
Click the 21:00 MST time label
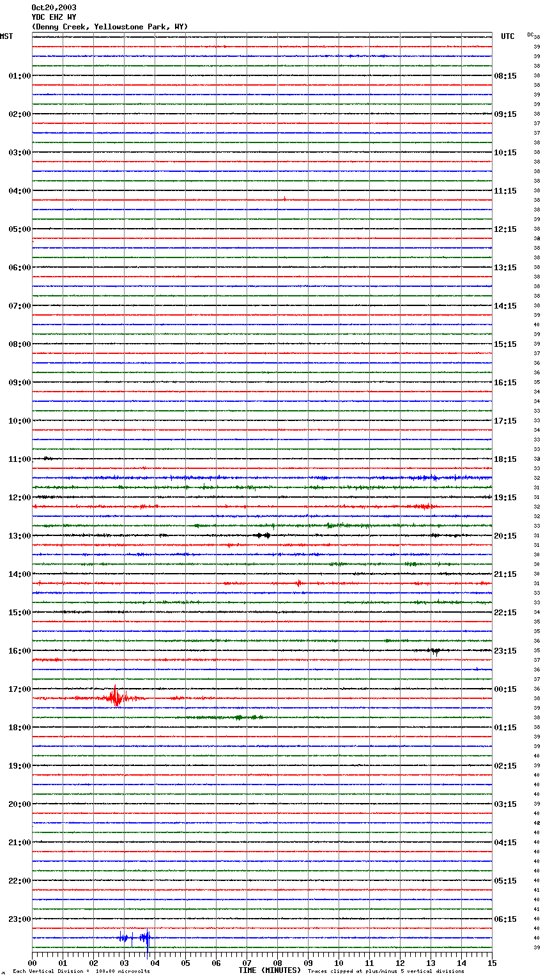coord(20,843)
